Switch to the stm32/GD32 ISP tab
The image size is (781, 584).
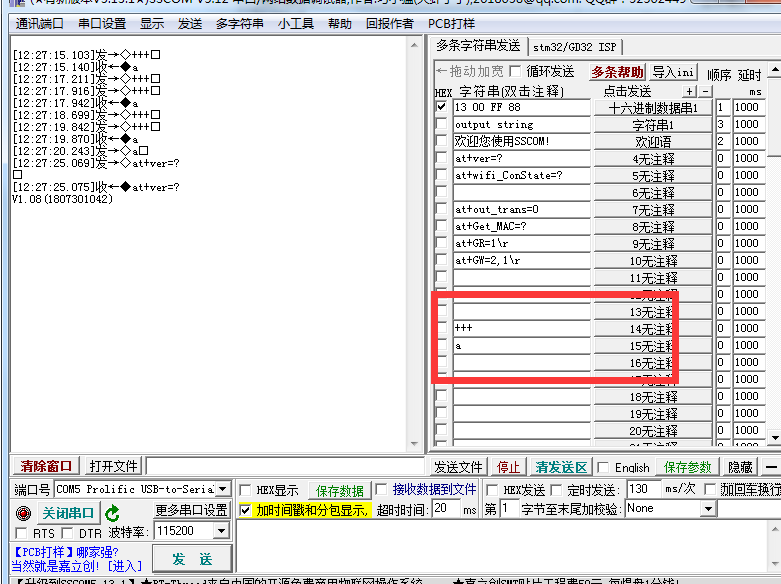tap(574, 46)
